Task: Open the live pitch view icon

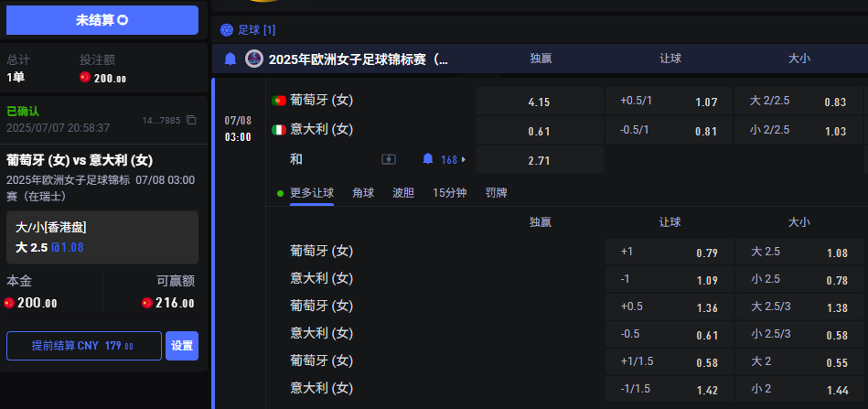Action: [389, 159]
